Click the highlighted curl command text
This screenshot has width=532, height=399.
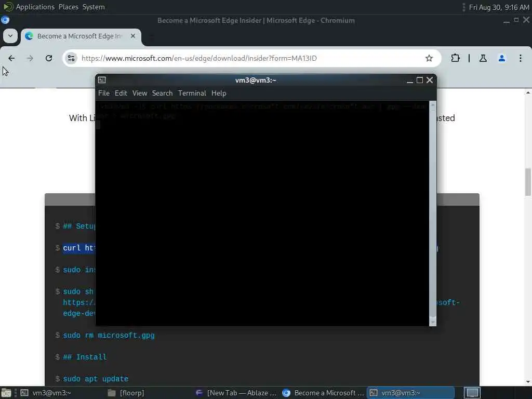[79, 248]
